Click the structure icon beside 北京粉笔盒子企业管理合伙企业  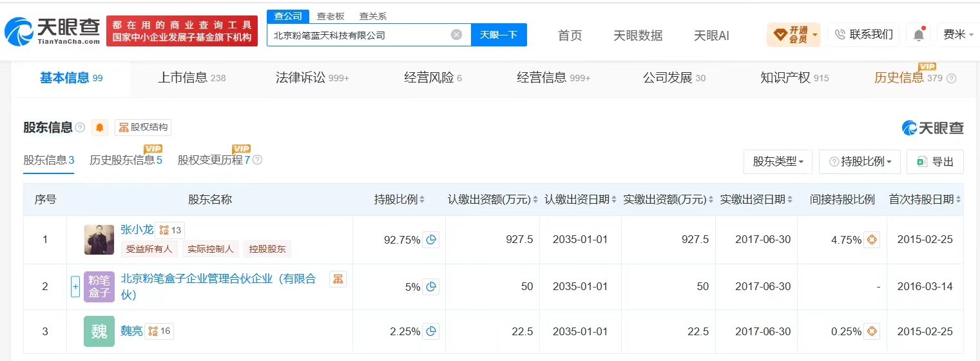pyautogui.click(x=338, y=279)
